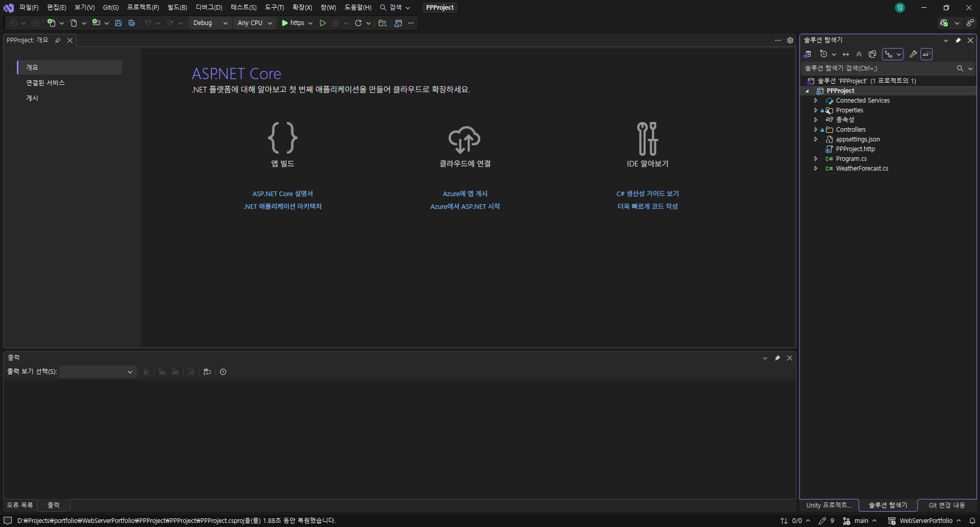Collapse all in Solution Explorer
Image resolution: width=980 pixels, height=527 pixels.
coord(859,54)
